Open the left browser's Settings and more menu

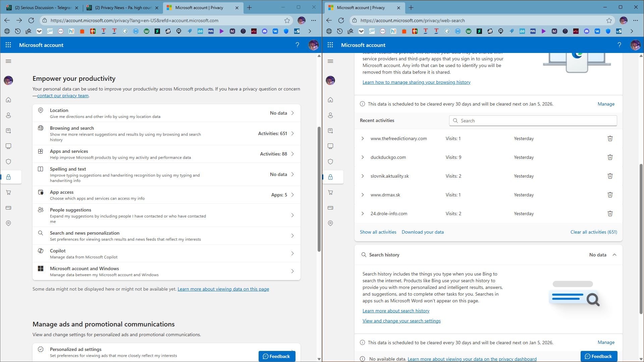pyautogui.click(x=314, y=20)
